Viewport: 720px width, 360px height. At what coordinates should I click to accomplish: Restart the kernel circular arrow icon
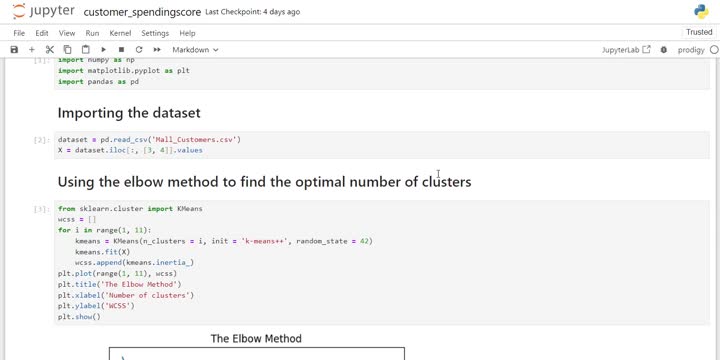[139, 50]
